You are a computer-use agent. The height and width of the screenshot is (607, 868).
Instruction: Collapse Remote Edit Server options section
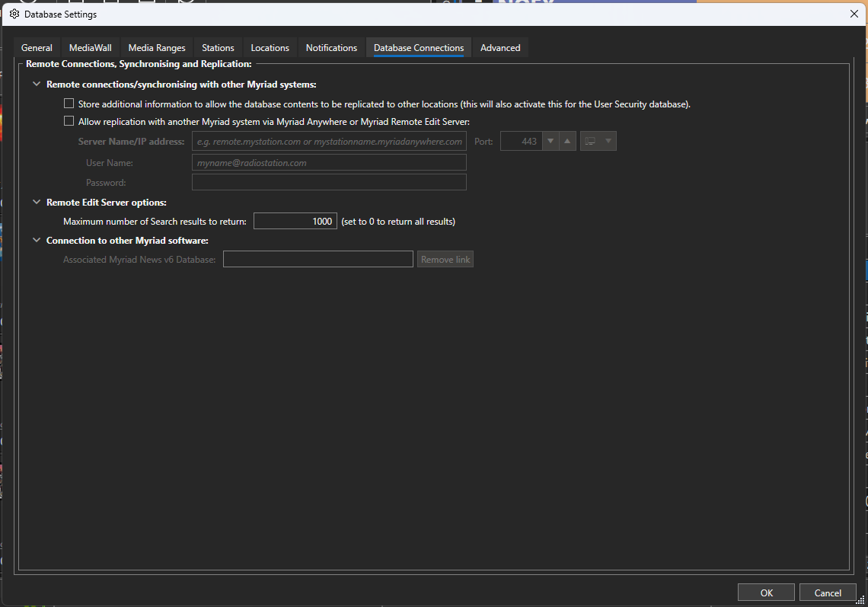coord(37,202)
